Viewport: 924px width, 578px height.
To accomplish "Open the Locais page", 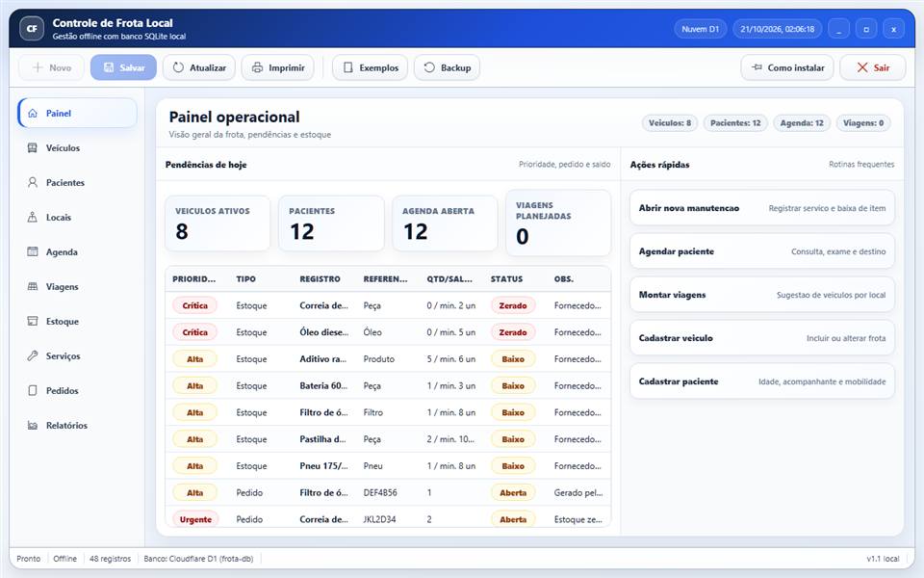I will [x=77, y=217].
